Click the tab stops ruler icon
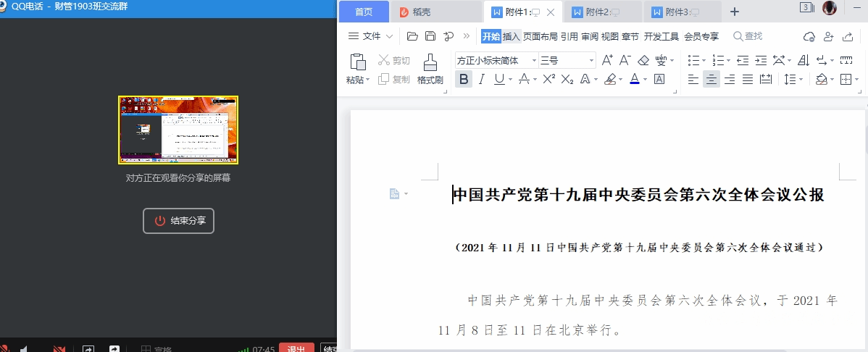 tap(846, 60)
